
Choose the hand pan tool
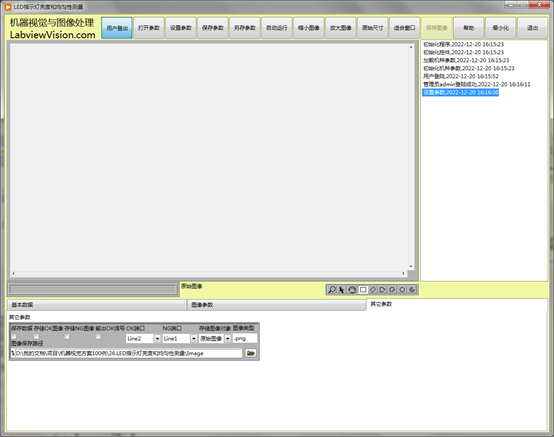352,290
